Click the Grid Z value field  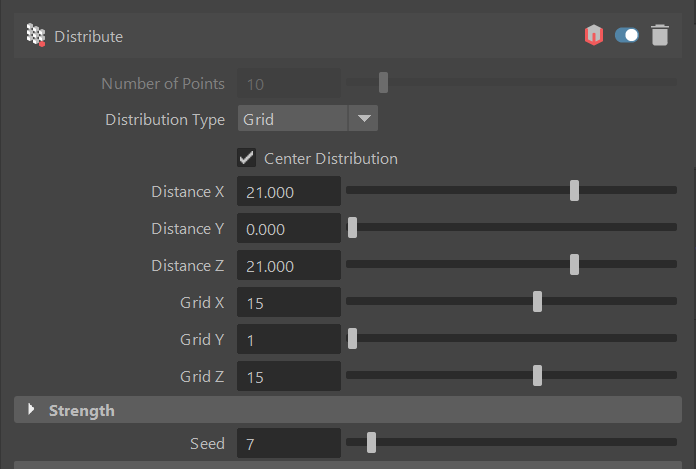click(x=289, y=376)
